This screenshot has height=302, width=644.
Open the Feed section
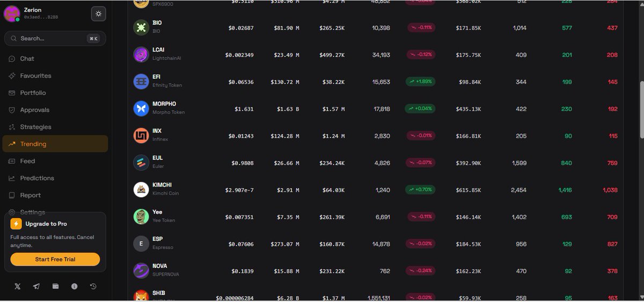55,161
